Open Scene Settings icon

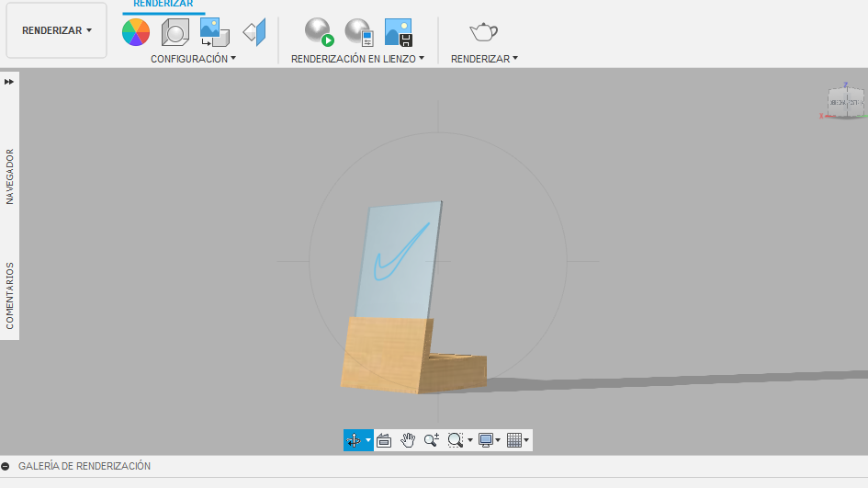pyautogui.click(x=175, y=32)
